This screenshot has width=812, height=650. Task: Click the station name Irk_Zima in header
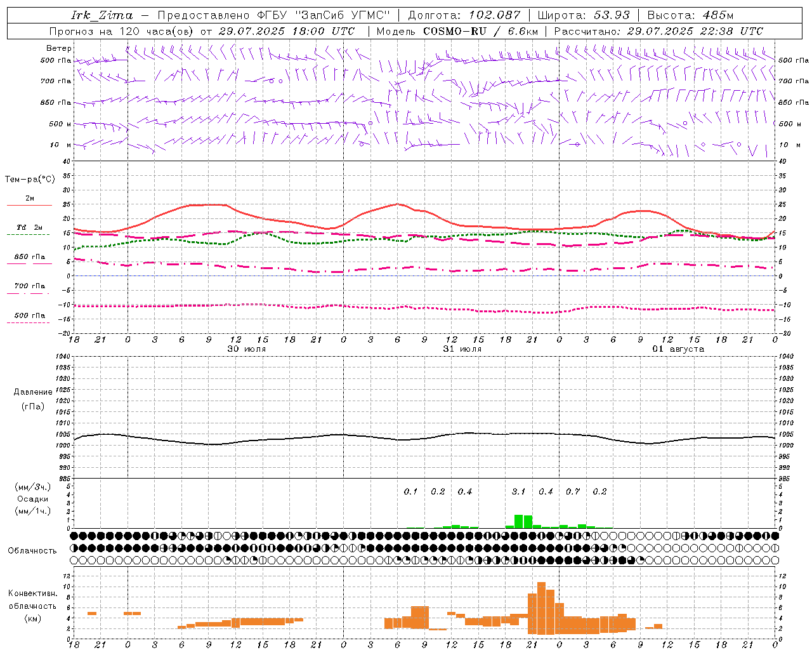coord(101,15)
